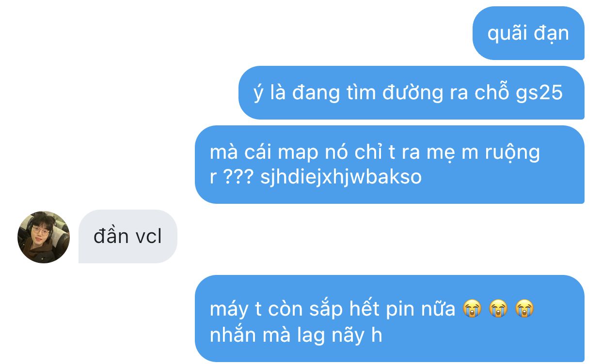The height and width of the screenshot is (364, 602).
Task: Click the word 'nhắn' in the last bubble
Action: pos(231,335)
